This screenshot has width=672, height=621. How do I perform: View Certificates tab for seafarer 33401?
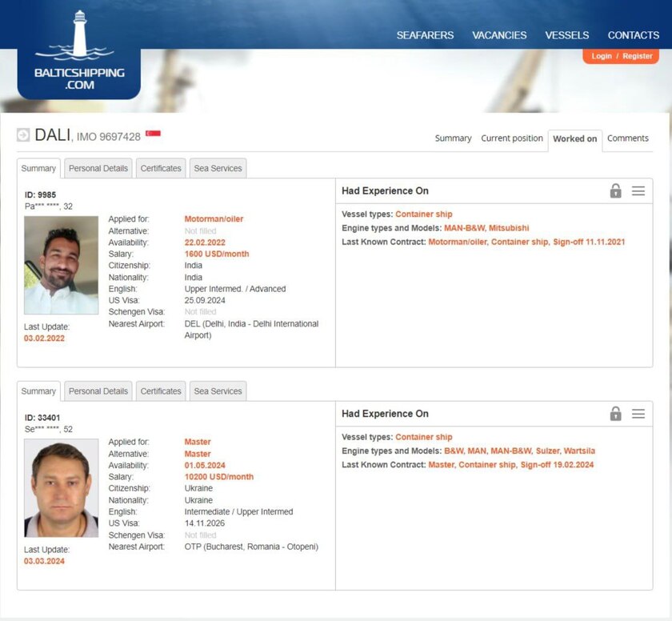pos(161,391)
